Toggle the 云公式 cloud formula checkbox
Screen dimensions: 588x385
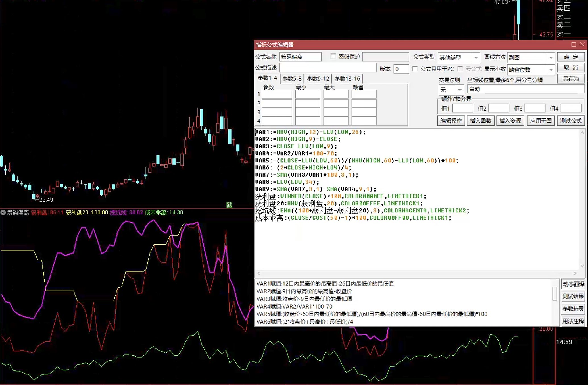[x=460, y=69]
